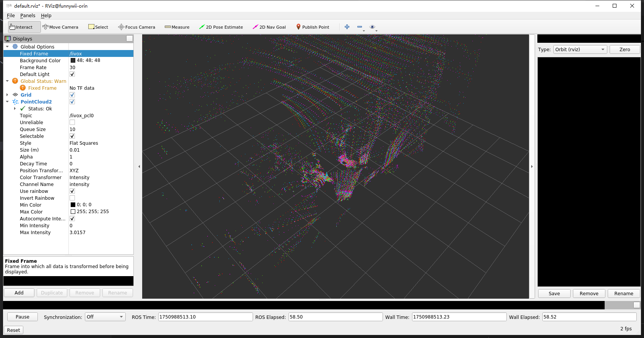Click the ROS Time field
The width and height of the screenshot is (644, 338).
click(205, 317)
